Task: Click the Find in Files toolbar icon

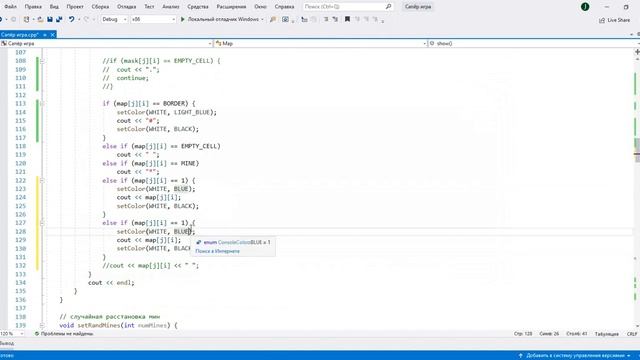Action: (273, 19)
